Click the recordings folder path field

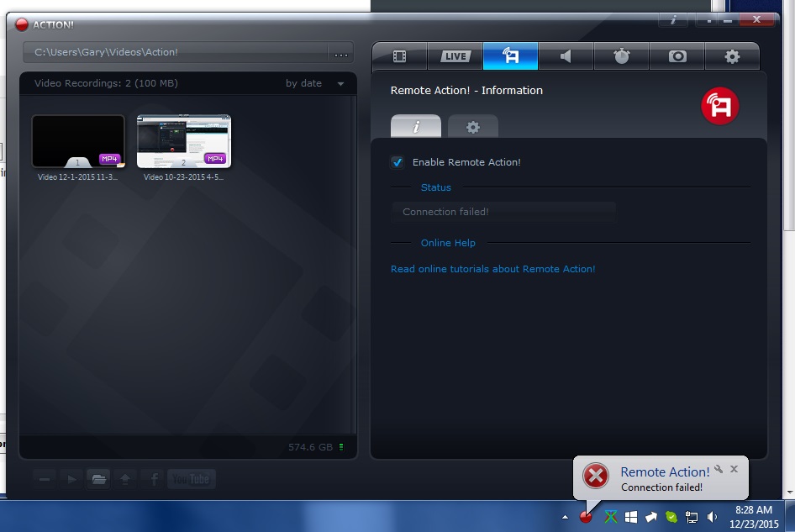(x=176, y=52)
